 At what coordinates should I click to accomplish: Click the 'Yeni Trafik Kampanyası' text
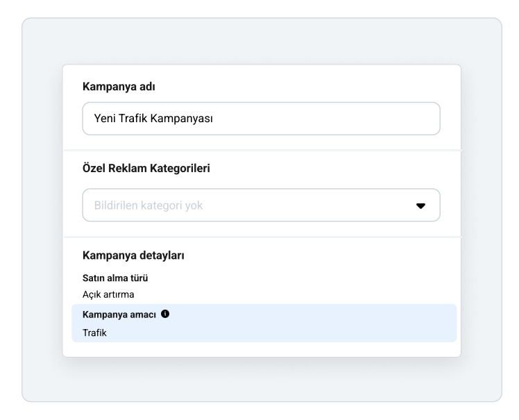tap(153, 118)
